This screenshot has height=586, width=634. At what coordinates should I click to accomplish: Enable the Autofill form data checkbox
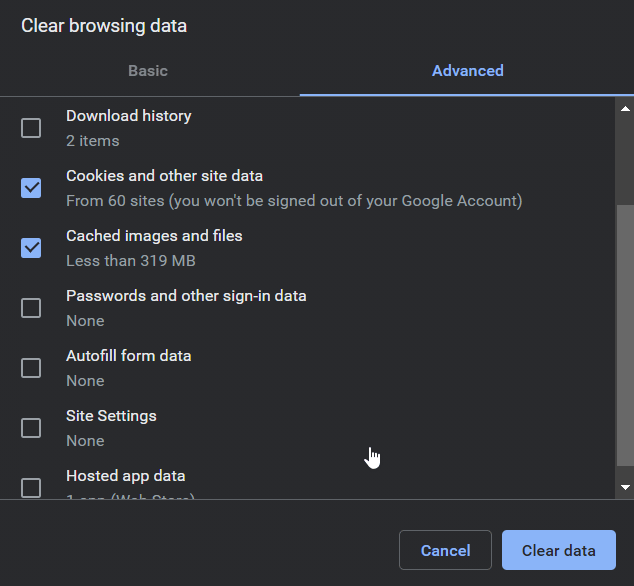click(31, 368)
